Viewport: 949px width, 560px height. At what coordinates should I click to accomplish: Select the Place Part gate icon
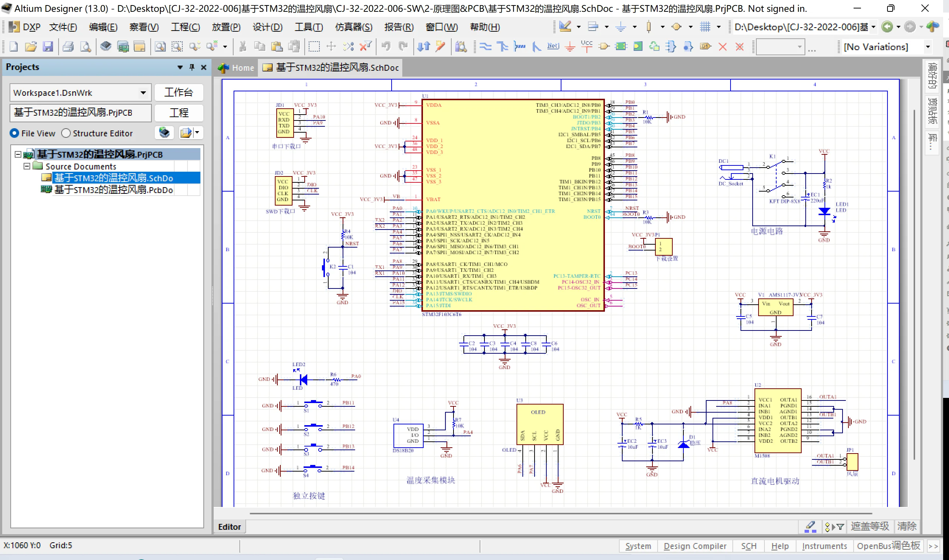pos(604,47)
